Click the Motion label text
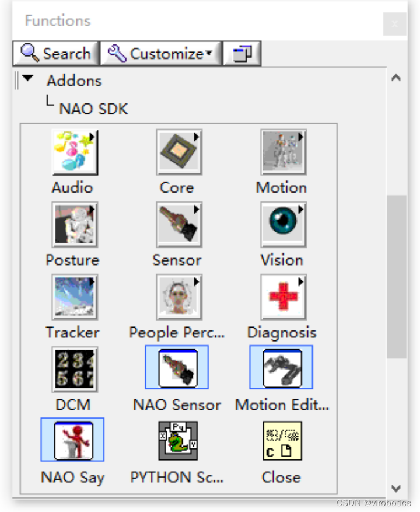This screenshot has width=420, height=512. point(281,188)
